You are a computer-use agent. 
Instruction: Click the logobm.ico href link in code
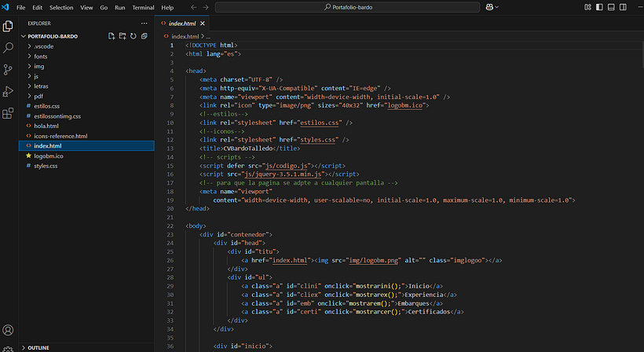(x=405, y=105)
